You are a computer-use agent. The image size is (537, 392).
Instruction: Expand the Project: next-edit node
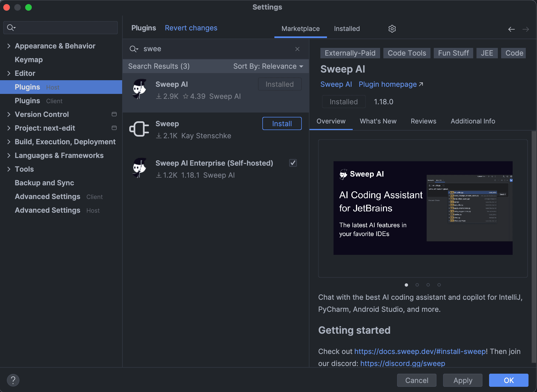click(9, 128)
